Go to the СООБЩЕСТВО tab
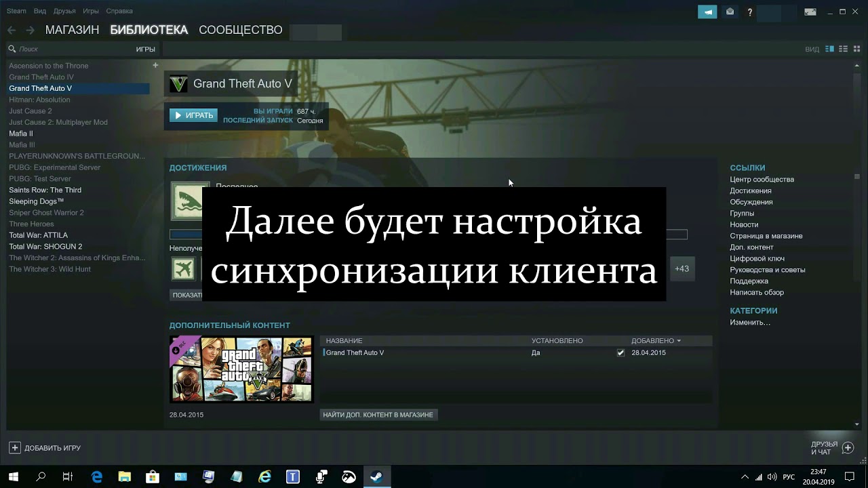Screen dimensions: 868x488 coord(240,30)
